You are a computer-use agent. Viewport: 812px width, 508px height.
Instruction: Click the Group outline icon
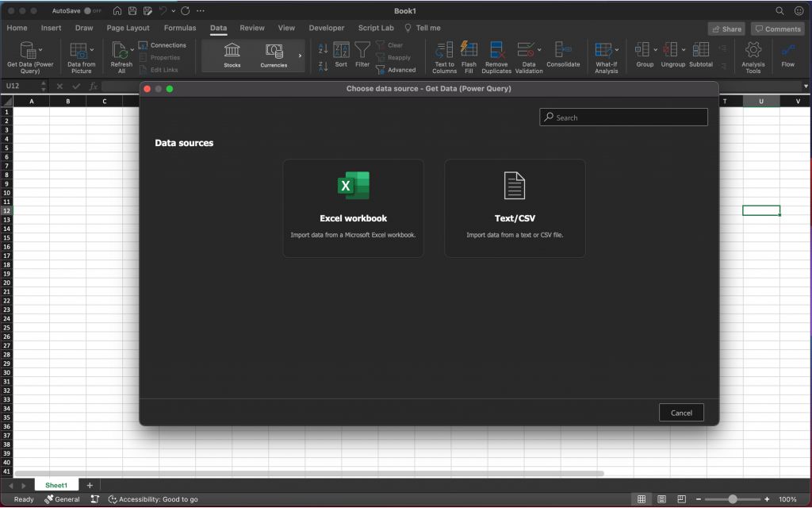click(642, 50)
